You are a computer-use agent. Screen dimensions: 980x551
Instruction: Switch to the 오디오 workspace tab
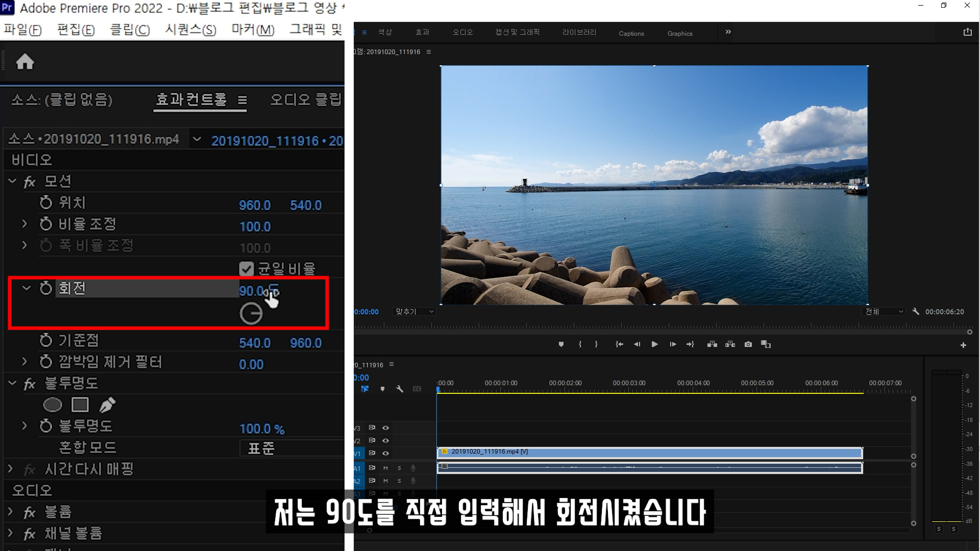[462, 32]
